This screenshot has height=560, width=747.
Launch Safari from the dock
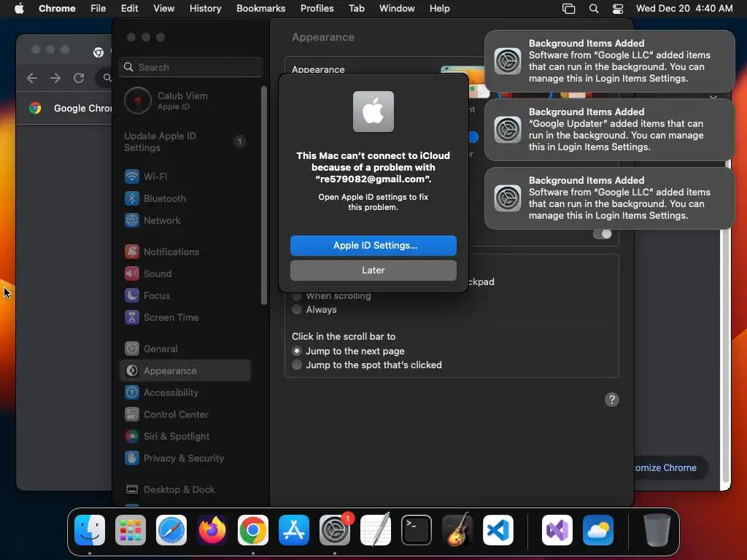[171, 530]
